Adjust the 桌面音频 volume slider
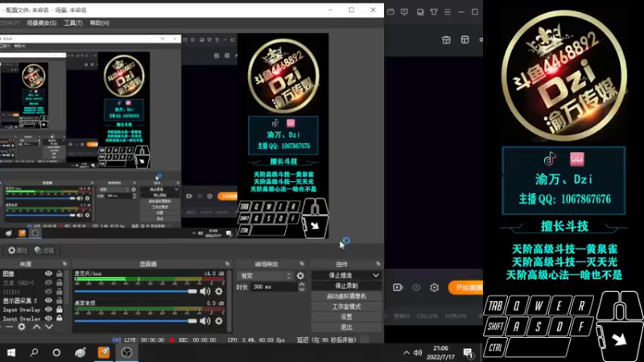Viewport: 644px width, 362px height. (x=135, y=321)
